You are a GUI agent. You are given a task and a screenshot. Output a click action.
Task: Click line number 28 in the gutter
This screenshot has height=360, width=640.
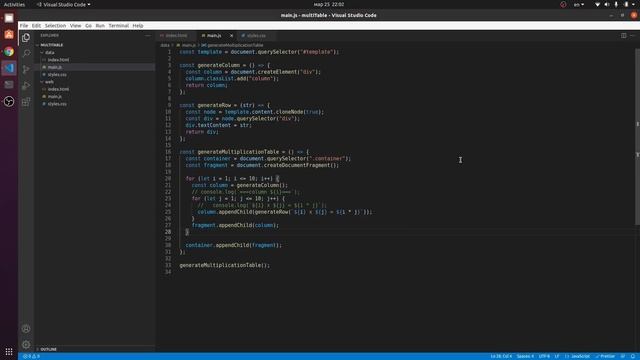[168, 232]
